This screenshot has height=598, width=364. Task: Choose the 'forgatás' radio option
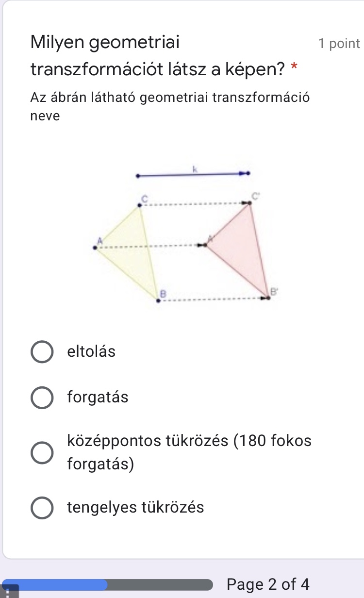pyautogui.click(x=42, y=398)
